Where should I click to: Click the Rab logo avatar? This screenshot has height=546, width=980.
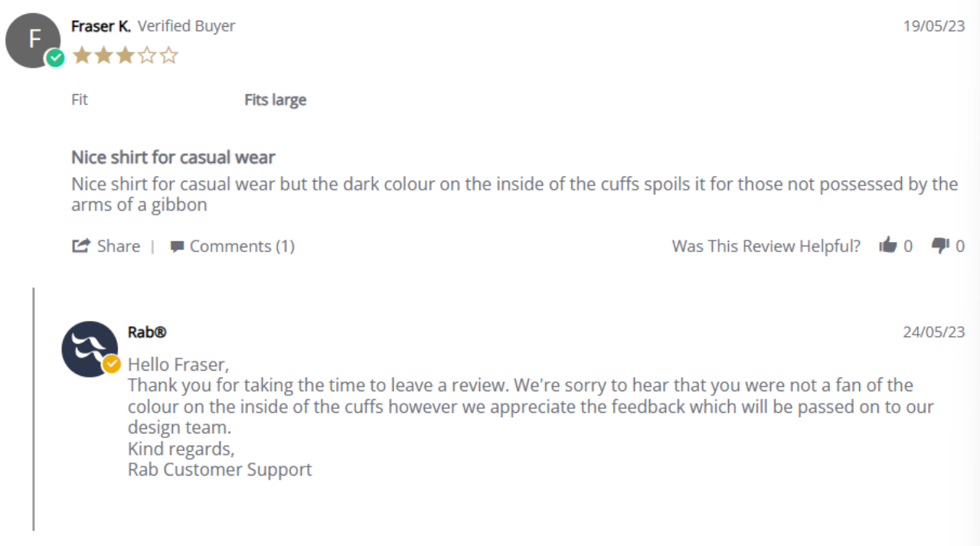point(90,348)
